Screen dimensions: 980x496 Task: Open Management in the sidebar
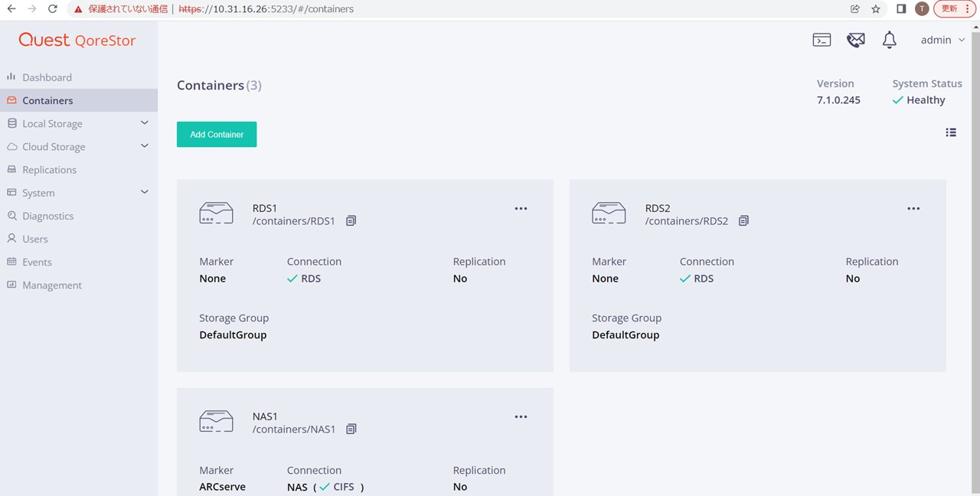click(x=51, y=285)
